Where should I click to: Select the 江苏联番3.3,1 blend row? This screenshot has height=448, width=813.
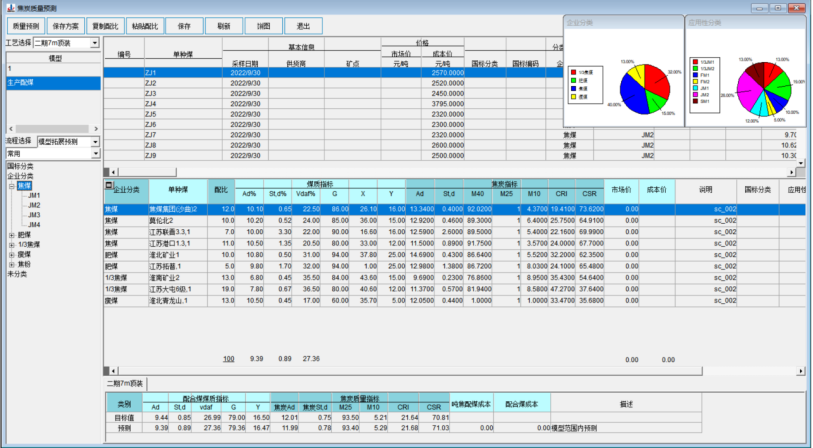tap(454, 232)
